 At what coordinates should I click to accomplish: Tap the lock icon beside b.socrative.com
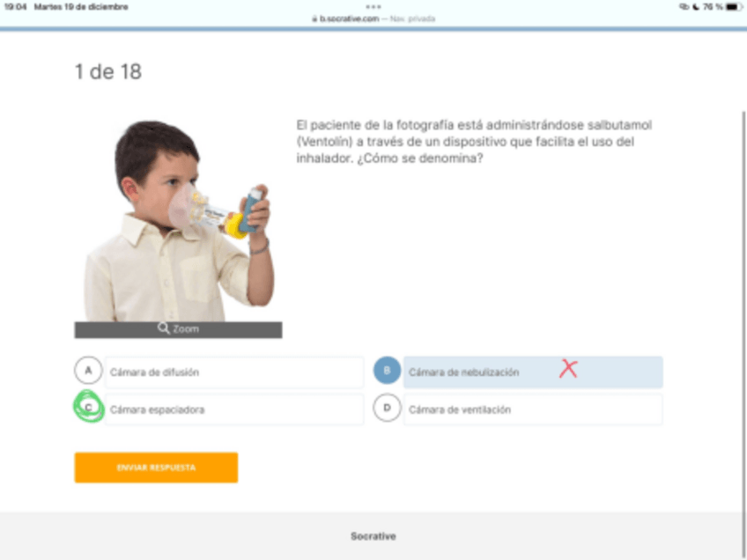coord(314,18)
